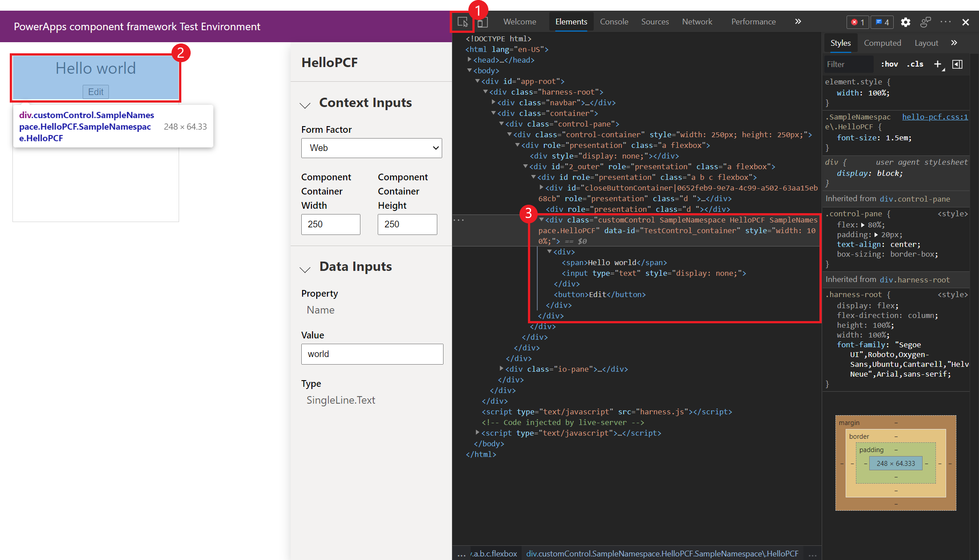This screenshot has width=979, height=560.
Task: Collapse the Context Inputs section
Action: [x=305, y=105]
